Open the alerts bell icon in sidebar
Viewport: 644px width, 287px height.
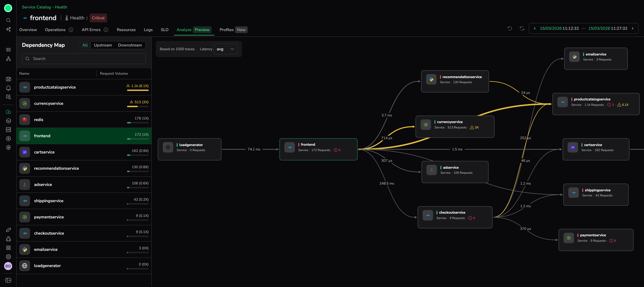[8, 88]
